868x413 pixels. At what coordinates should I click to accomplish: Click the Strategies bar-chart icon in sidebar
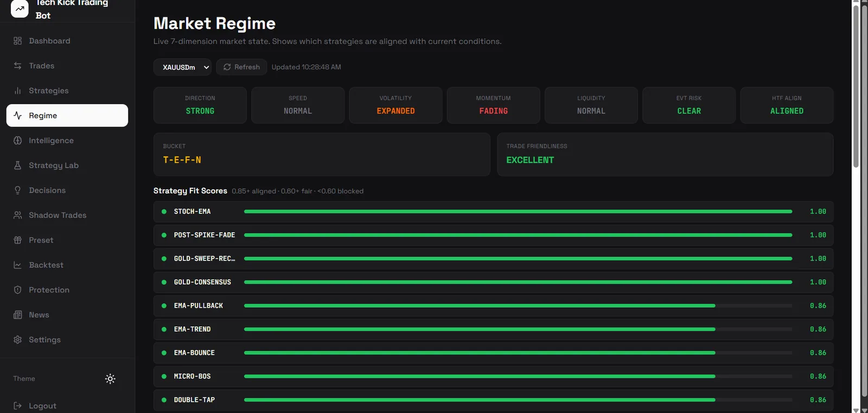tap(17, 91)
